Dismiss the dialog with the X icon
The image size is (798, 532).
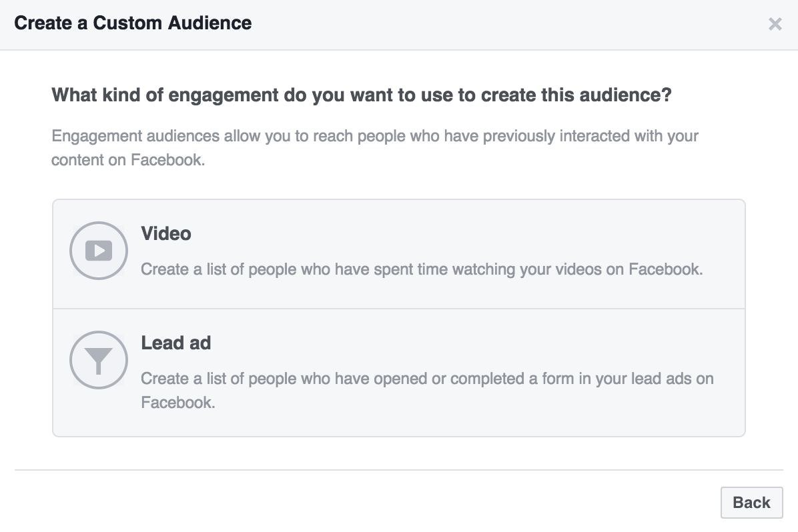(775, 25)
